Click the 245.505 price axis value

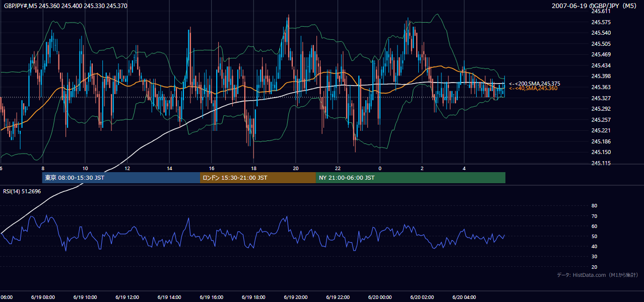[601, 44]
